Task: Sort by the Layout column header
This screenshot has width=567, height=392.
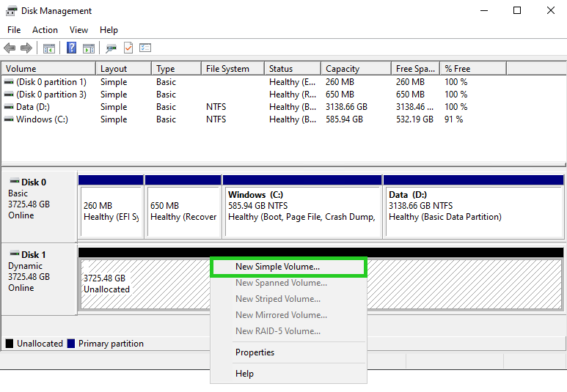Action: pos(123,69)
